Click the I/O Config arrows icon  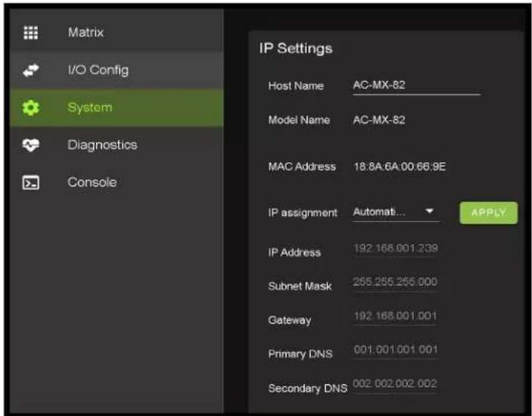[30, 70]
